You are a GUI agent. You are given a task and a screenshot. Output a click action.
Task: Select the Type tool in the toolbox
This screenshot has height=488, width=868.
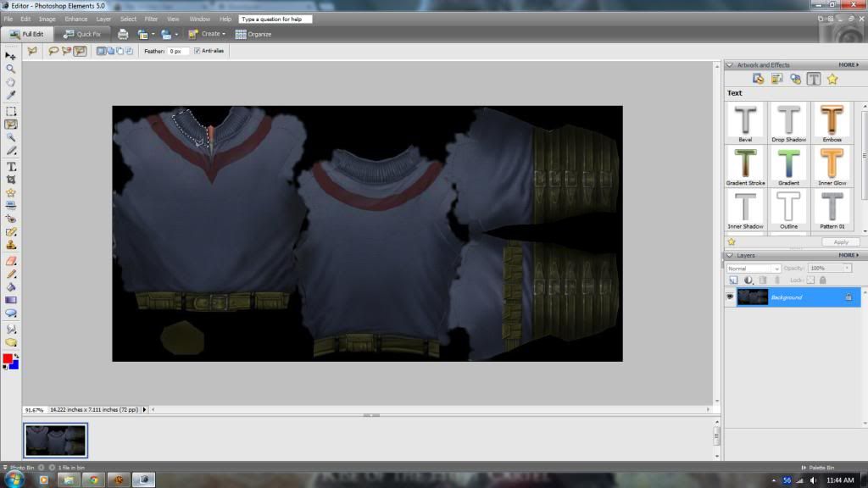click(10, 167)
